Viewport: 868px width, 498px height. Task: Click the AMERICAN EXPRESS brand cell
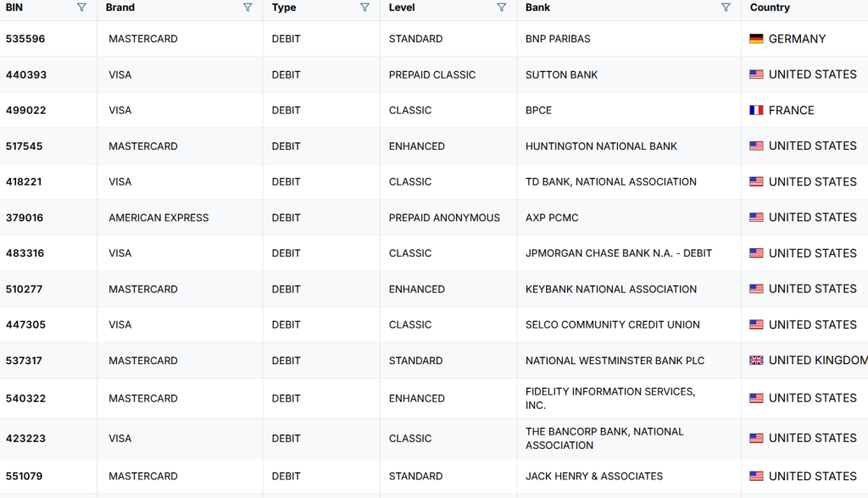[159, 218]
